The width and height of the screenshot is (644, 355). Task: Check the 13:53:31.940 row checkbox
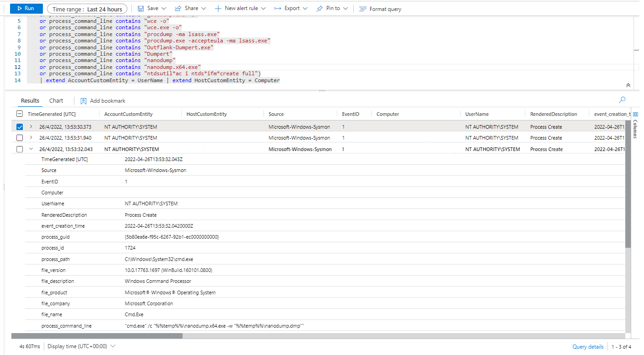20,138
